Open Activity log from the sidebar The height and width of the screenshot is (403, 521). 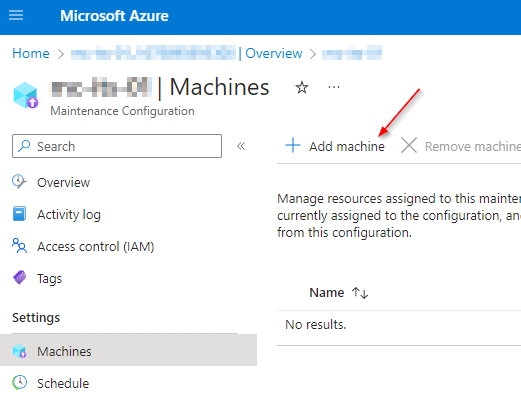(69, 214)
